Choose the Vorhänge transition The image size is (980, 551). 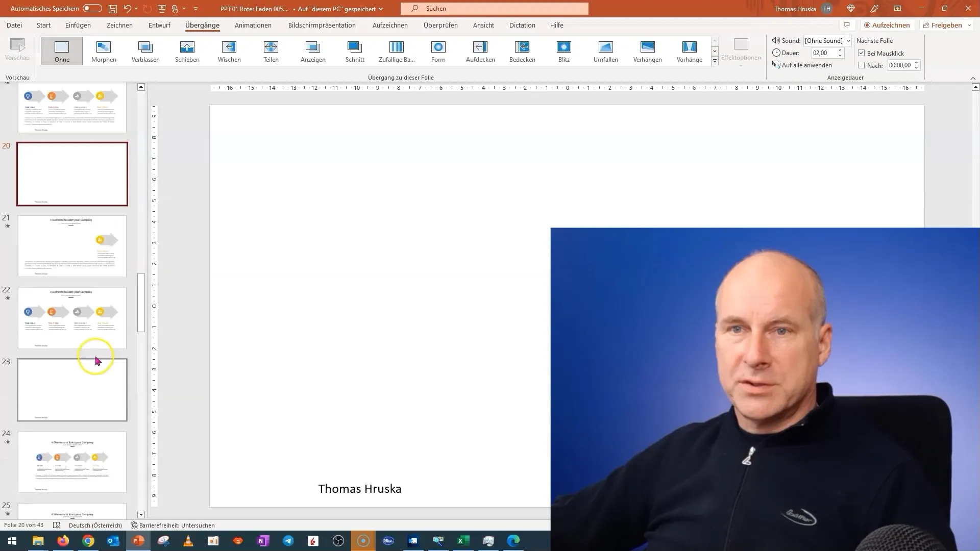690,51
